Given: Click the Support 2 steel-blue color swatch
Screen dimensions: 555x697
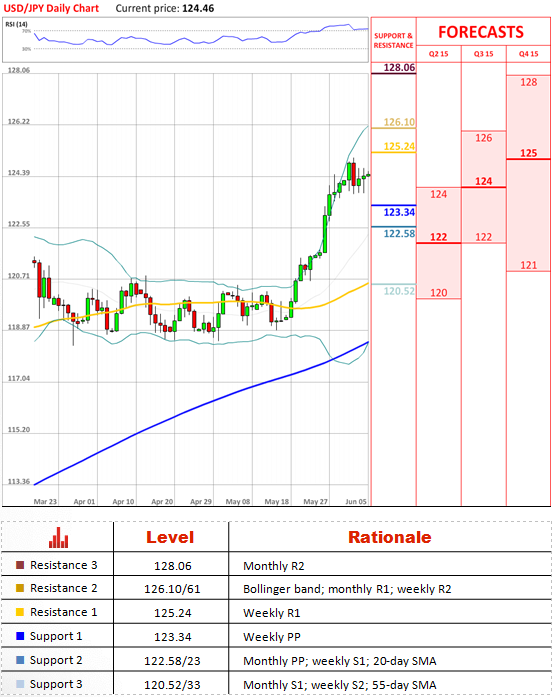Looking at the screenshot, I should click(x=20, y=660).
